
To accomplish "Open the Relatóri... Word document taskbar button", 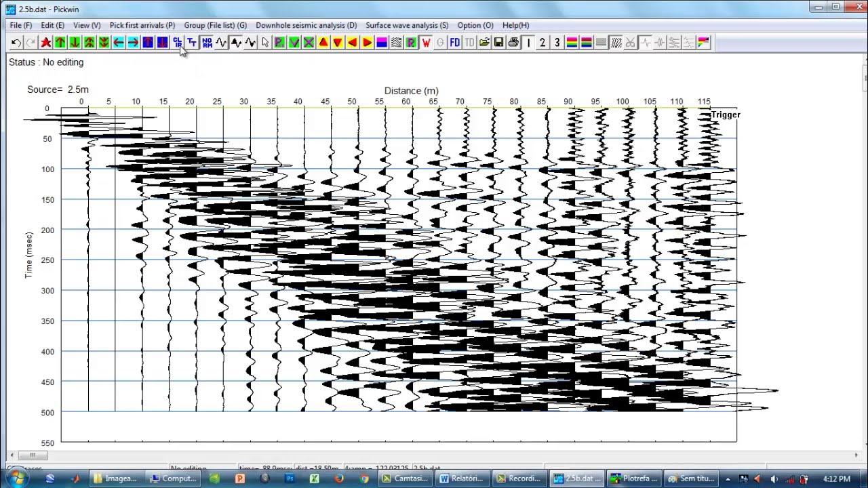I will (x=462, y=479).
